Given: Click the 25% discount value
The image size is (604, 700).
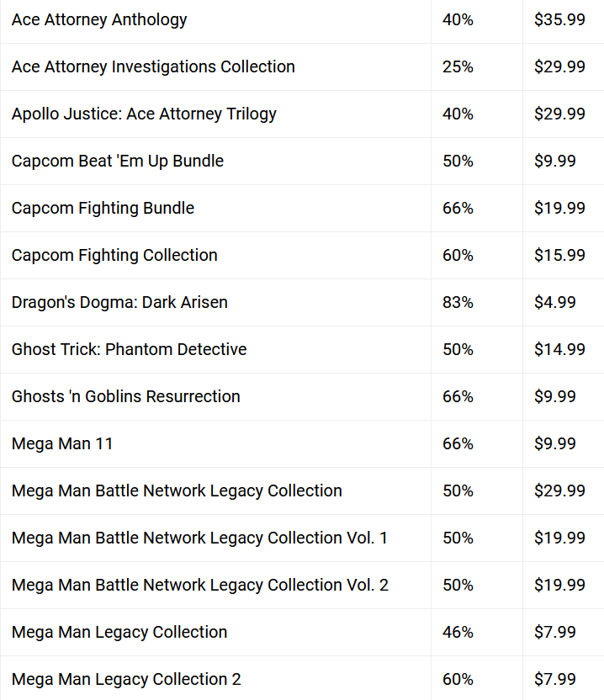Looking at the screenshot, I should (458, 67).
